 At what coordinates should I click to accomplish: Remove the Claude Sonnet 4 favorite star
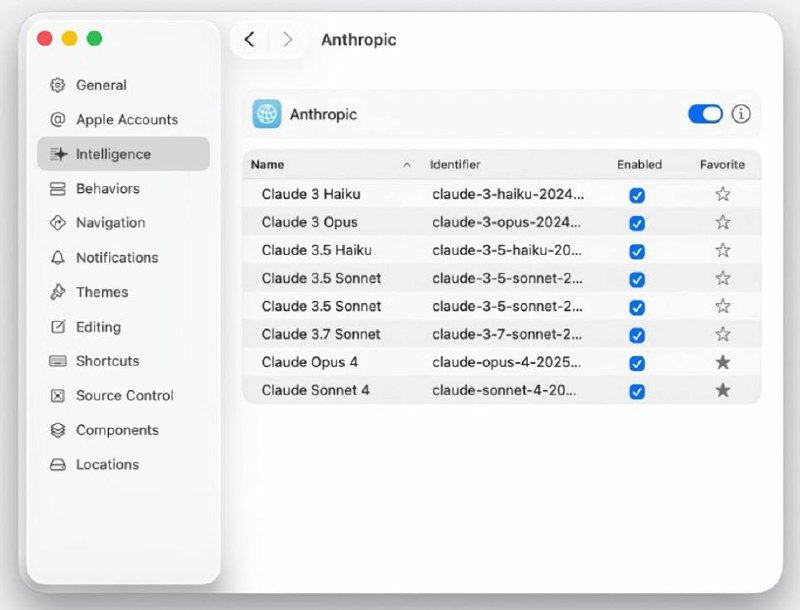tap(722, 390)
